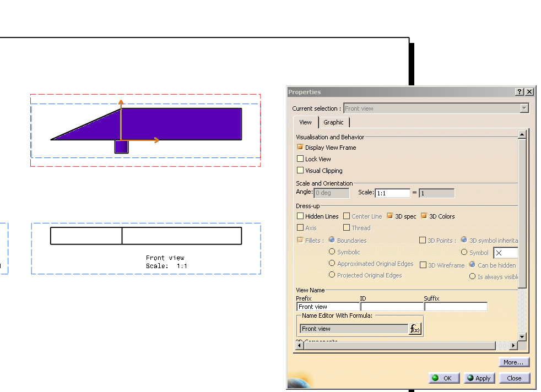Enable Hidden Lines checkbox
Image resolution: width=541 pixels, height=392 pixels.
point(300,216)
